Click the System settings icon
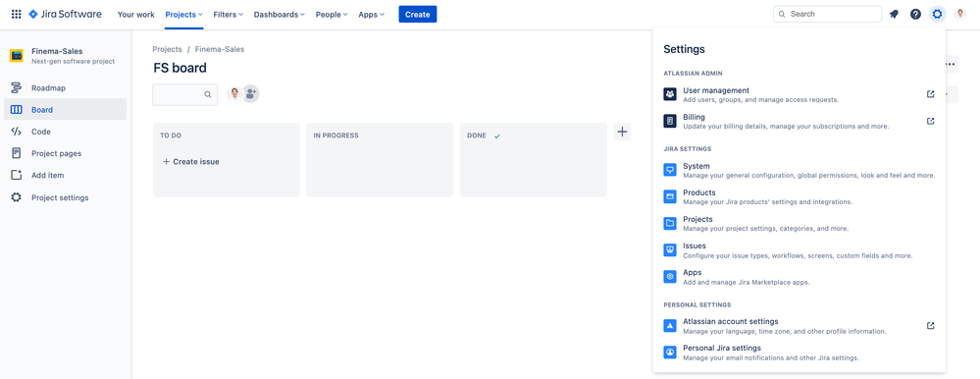The width and height of the screenshot is (980, 379). coord(670,170)
